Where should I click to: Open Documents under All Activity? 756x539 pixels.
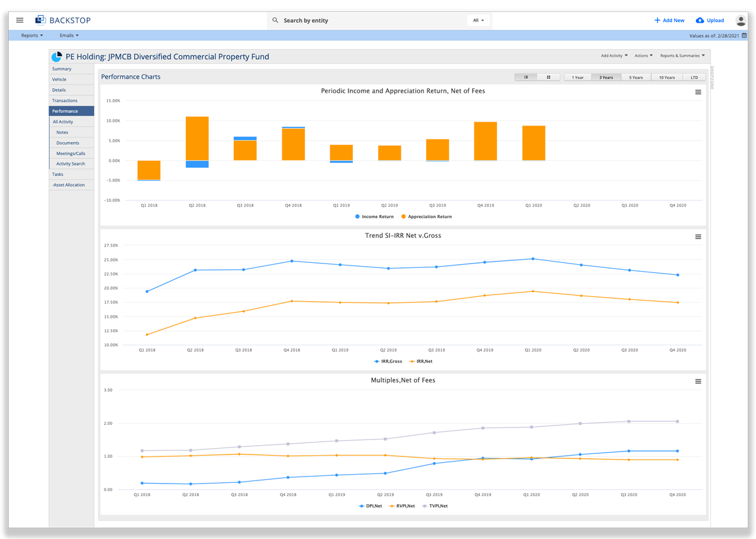tap(71, 143)
